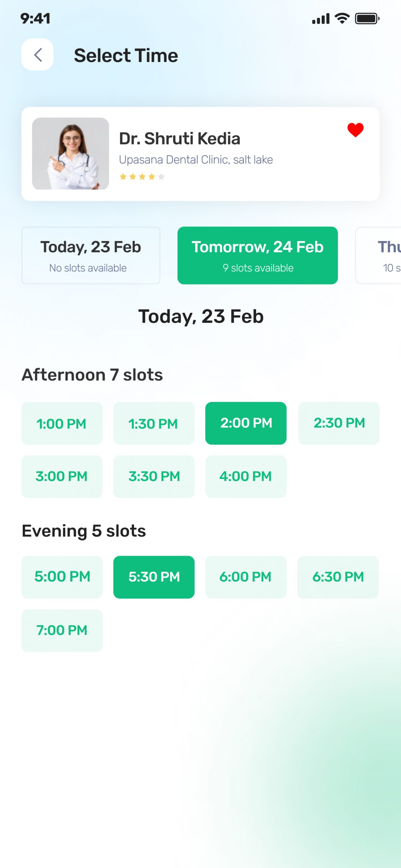This screenshot has height=868, width=401.
Task: Tap the star rating under clinic name
Action: [x=142, y=177]
